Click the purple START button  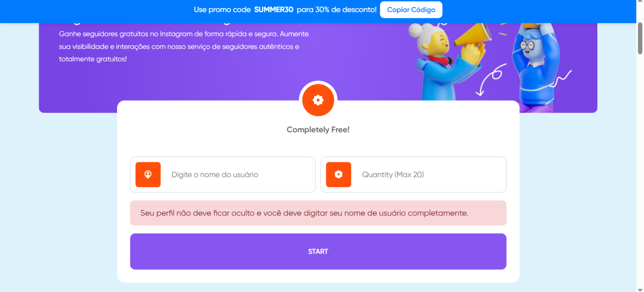[x=318, y=251]
